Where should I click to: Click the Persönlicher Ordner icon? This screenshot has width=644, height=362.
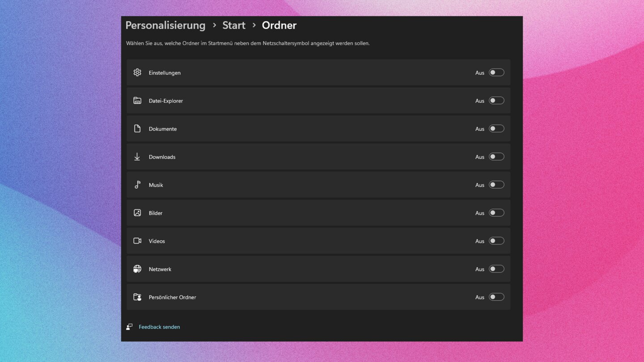click(137, 297)
